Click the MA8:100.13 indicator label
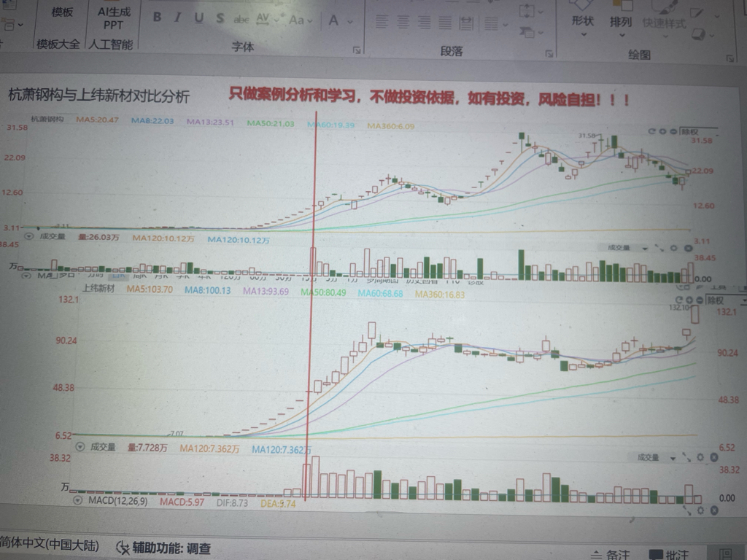Viewport: 747px width, 560px height. click(x=208, y=290)
